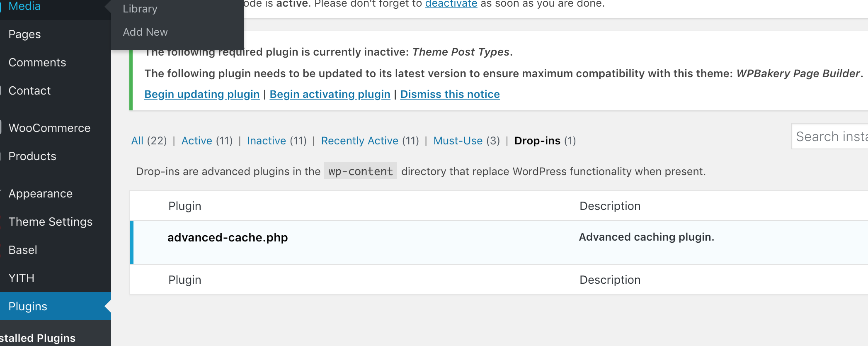Filter plugins by Inactive
The width and height of the screenshot is (868, 346).
coord(267,141)
